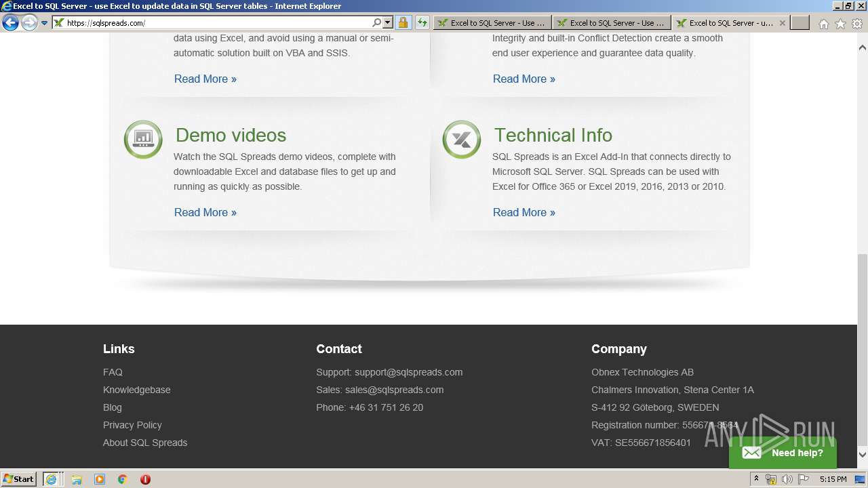Open the Tools gear icon
Screen dimensions: 868x488
(x=857, y=24)
